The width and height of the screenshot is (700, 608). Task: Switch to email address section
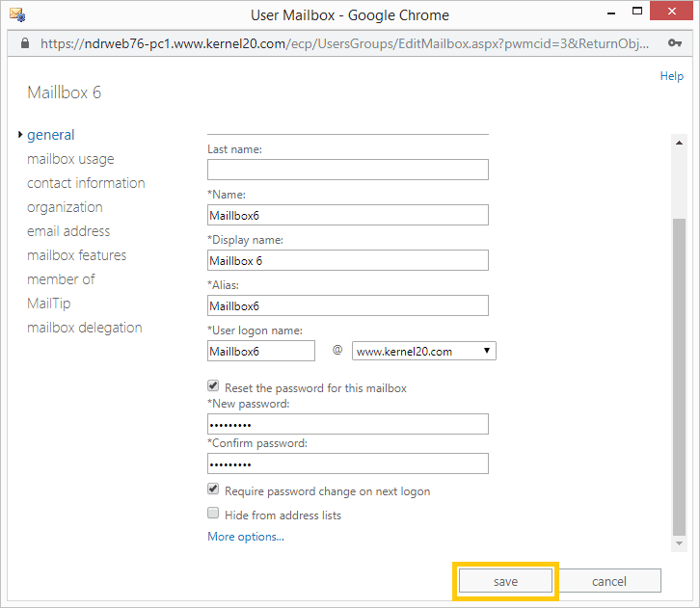[x=68, y=231]
